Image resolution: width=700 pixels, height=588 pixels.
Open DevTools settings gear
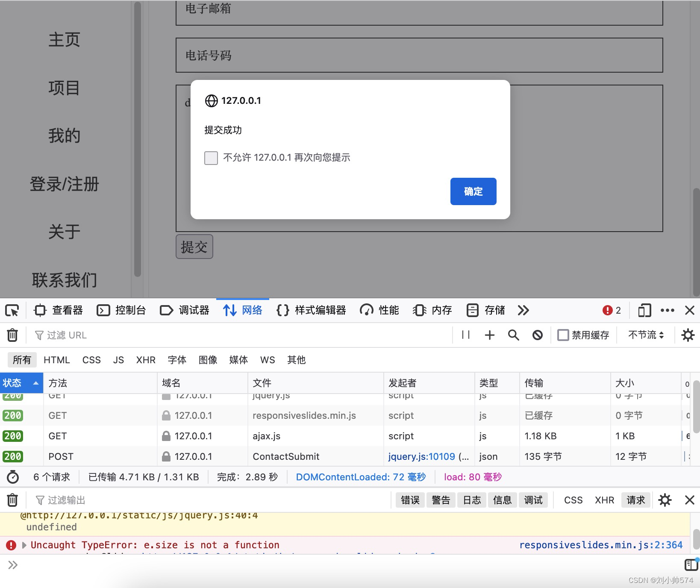[687, 335]
